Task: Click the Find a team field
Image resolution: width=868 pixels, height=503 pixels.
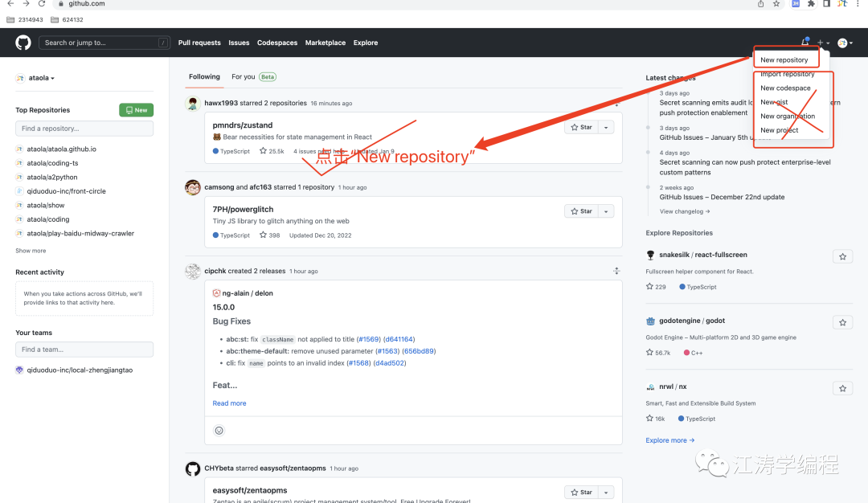Action: pos(84,350)
